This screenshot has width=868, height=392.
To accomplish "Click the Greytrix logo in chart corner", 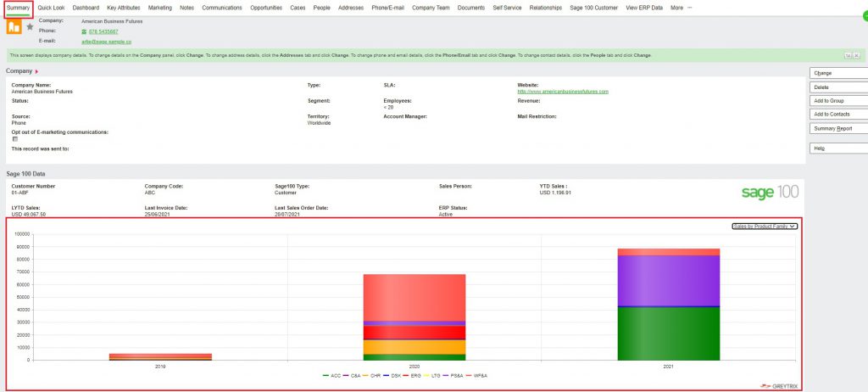I will click(780, 386).
